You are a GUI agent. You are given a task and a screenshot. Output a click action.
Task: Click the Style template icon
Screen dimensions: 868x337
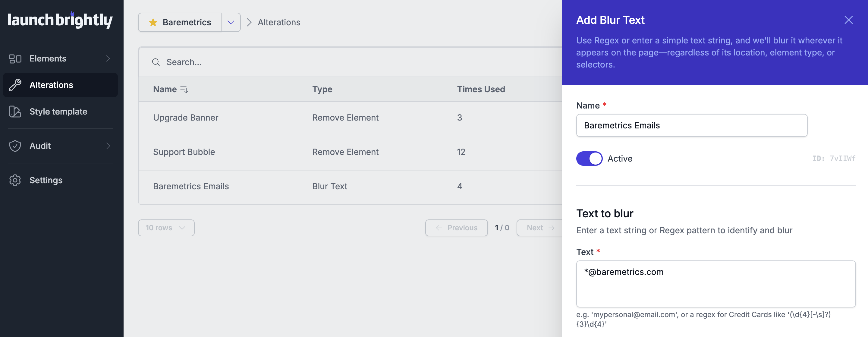(15, 112)
